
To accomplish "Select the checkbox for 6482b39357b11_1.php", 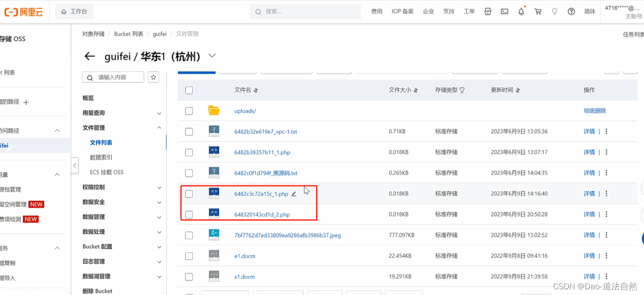I will pyautogui.click(x=189, y=152).
